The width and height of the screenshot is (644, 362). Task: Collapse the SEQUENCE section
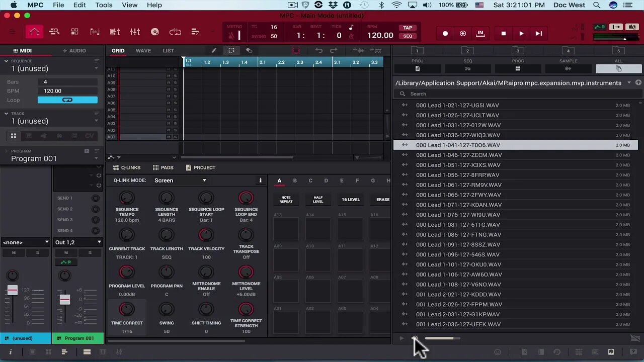pos(6,61)
